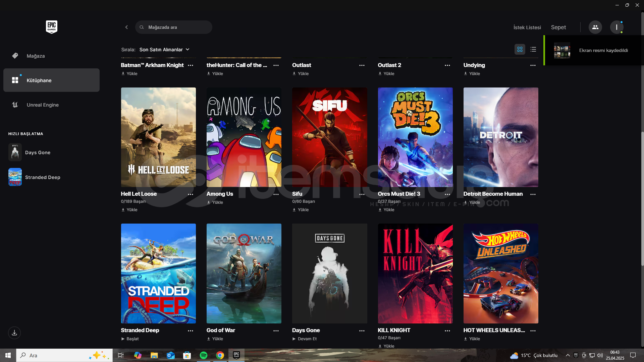The width and height of the screenshot is (644, 362).
Task: Select the Kütüphane library tab
Action: tap(51, 80)
